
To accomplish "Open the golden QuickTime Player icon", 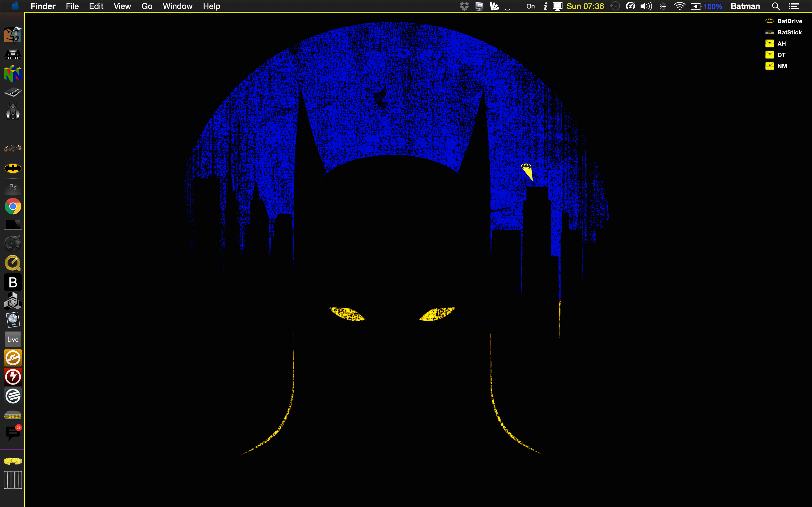I will [13, 263].
